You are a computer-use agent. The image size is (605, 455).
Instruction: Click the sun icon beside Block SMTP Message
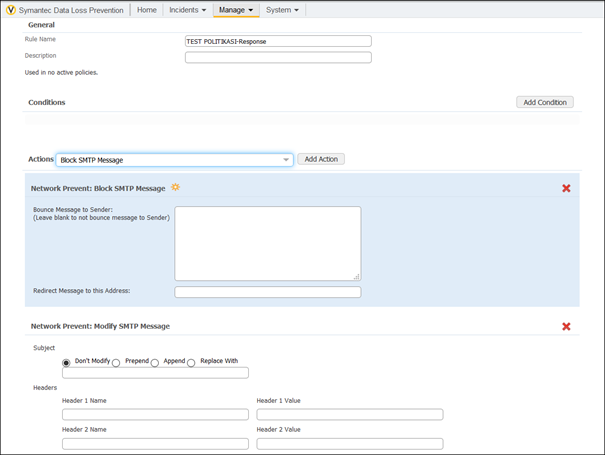(x=176, y=187)
